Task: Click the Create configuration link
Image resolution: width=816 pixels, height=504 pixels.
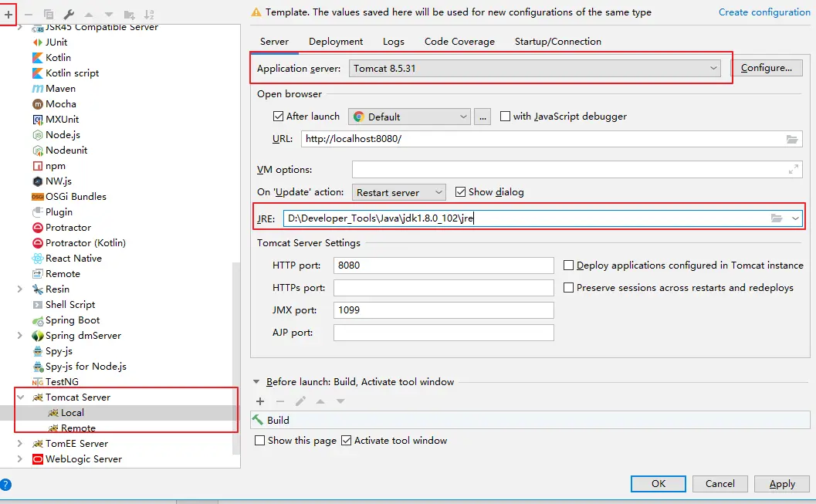Action: click(x=764, y=12)
